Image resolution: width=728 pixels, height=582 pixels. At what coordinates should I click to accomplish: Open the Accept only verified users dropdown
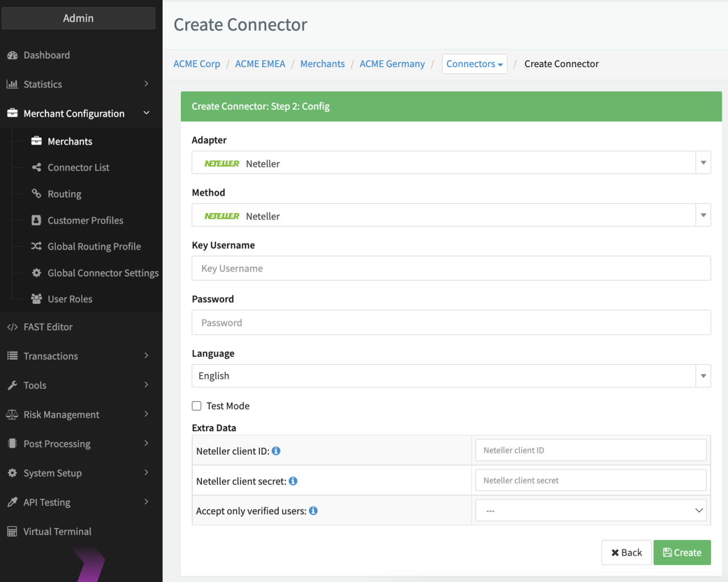(590, 510)
